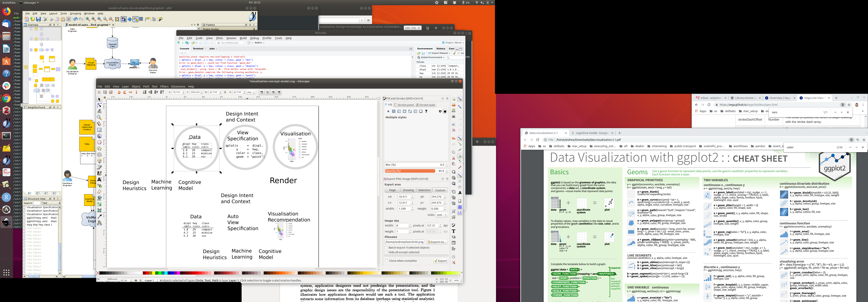The image size is (868, 302).
Task: Click flip horizontal icon in Inkscape toolbar
Action: pyautogui.click(x=131, y=92)
